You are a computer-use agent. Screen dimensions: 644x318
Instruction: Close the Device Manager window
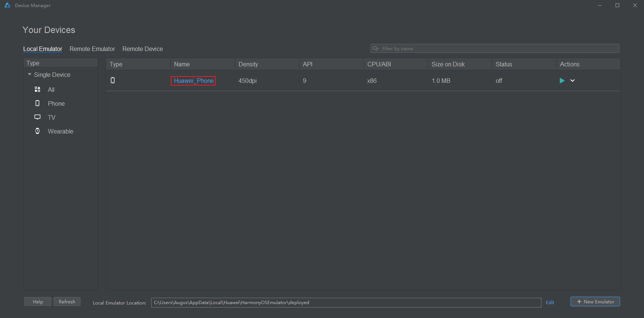pos(635,5)
